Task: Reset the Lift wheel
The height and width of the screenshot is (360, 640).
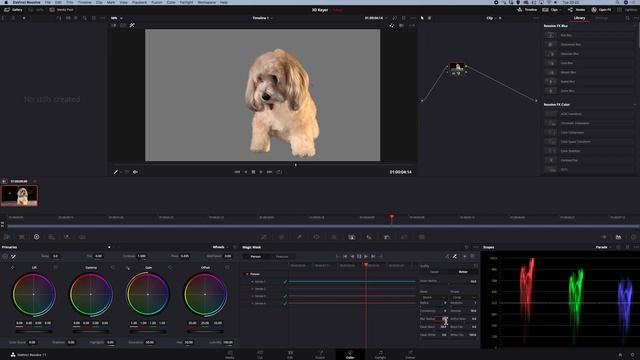Action: [x=56, y=268]
